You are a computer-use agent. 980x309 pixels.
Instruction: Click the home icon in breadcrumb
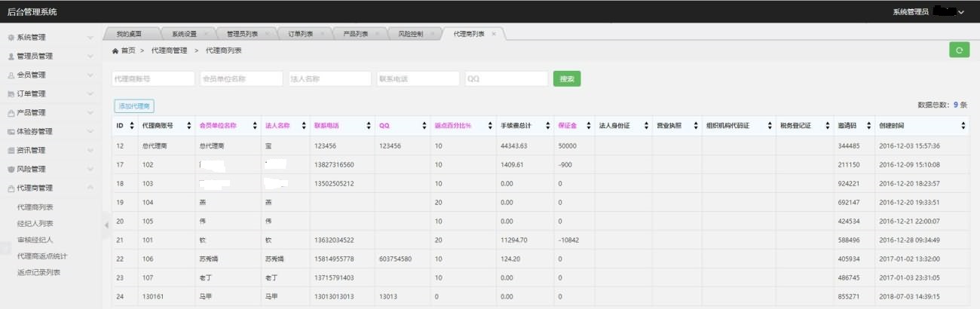click(115, 50)
